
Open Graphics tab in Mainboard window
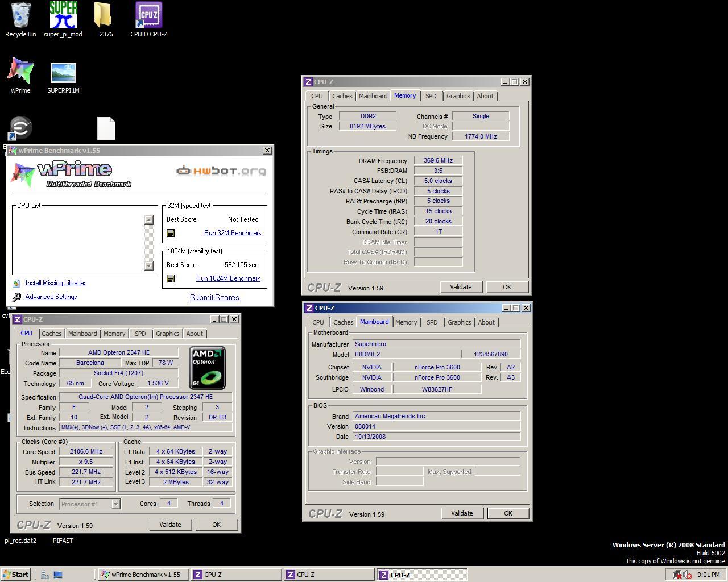[460, 322]
